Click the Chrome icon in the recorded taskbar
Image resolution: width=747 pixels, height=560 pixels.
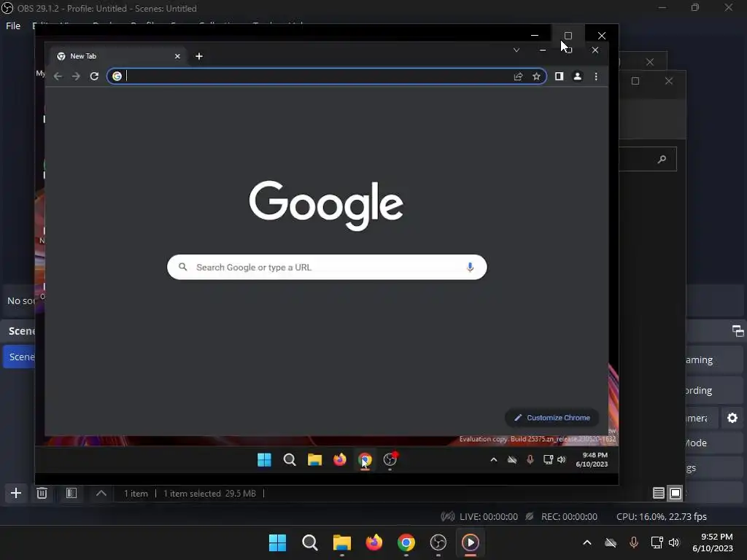[365, 459]
